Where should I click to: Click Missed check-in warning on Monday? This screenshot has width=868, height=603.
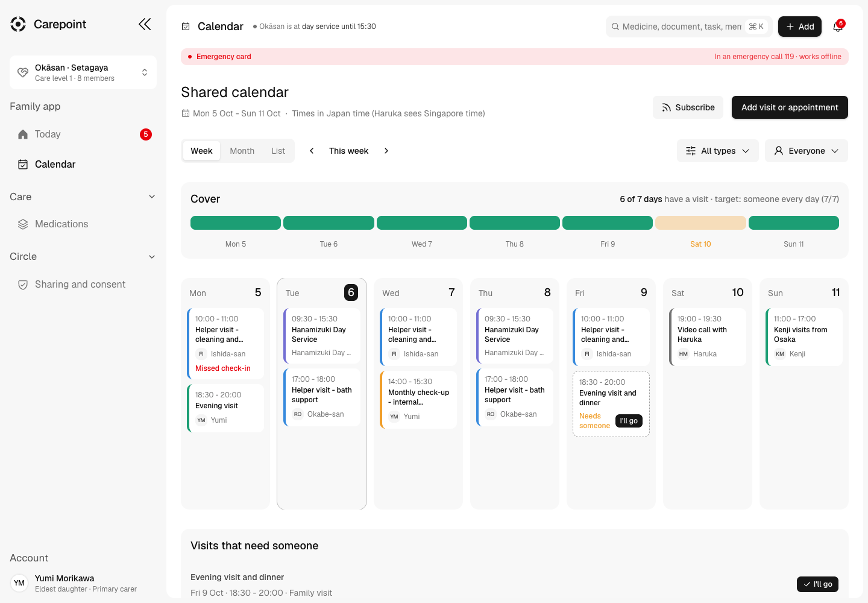pyautogui.click(x=223, y=368)
